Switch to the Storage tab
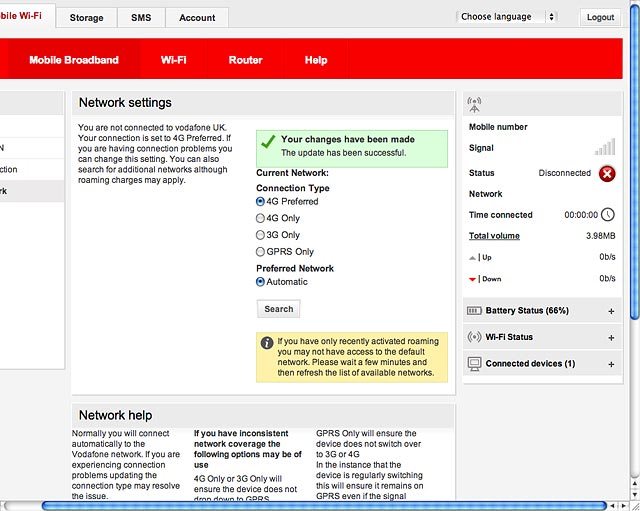 (87, 18)
